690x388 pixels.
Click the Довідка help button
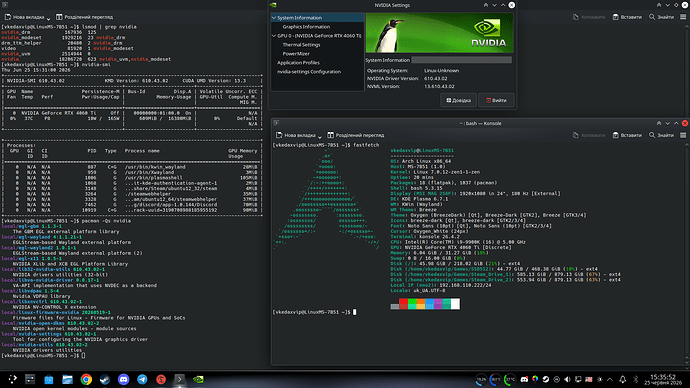pos(459,100)
